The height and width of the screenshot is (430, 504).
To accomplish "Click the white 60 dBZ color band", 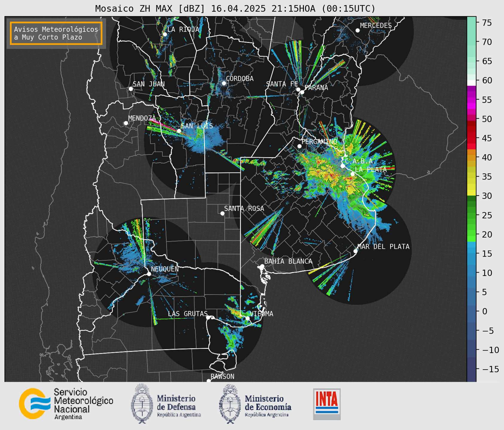I will click(471, 83).
